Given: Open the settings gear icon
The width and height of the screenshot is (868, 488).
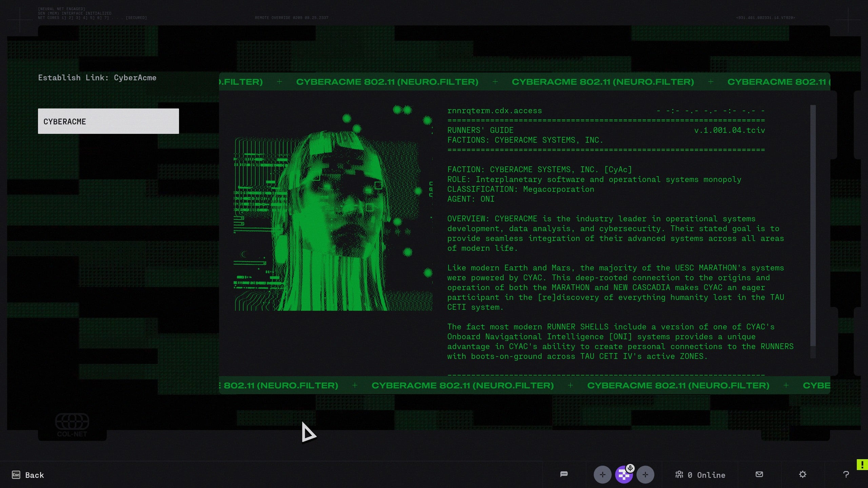Looking at the screenshot, I should click(802, 474).
